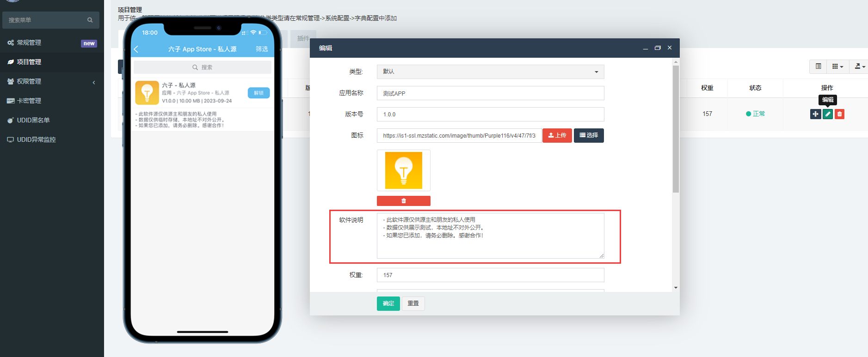This screenshot has width=868, height=357.
Task: Toggle the table list view icon
Action: [818, 67]
